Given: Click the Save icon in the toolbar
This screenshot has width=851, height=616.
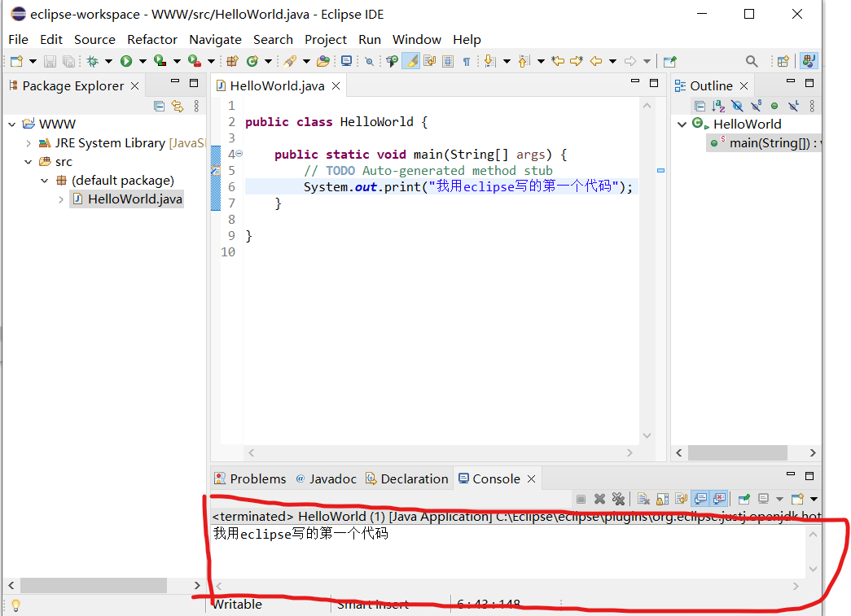Looking at the screenshot, I should pos(50,61).
